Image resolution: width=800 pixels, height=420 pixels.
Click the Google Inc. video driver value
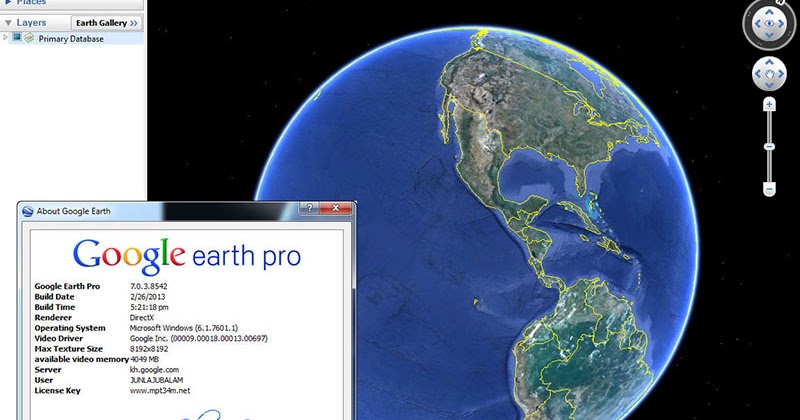click(x=198, y=338)
